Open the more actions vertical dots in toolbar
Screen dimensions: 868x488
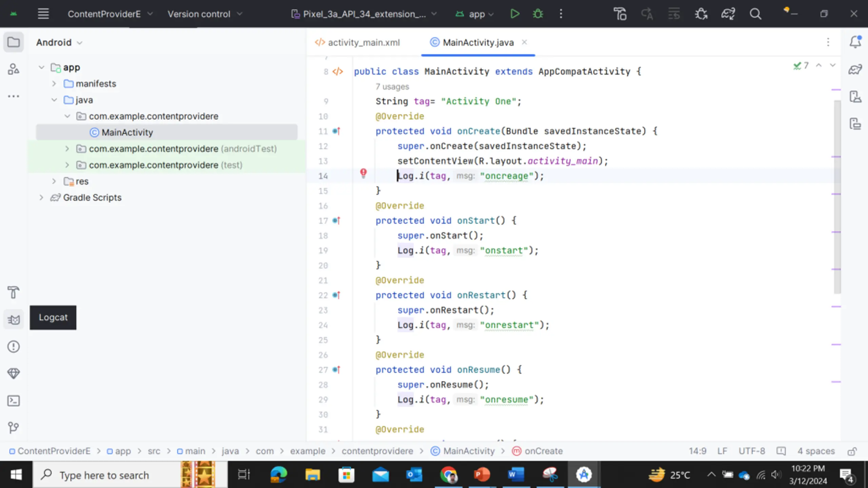tap(561, 14)
